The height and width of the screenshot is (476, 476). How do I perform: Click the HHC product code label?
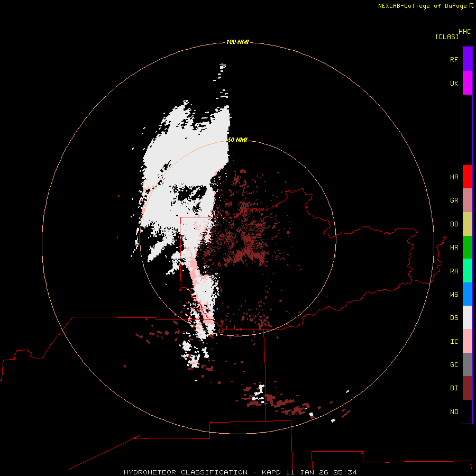point(465,32)
